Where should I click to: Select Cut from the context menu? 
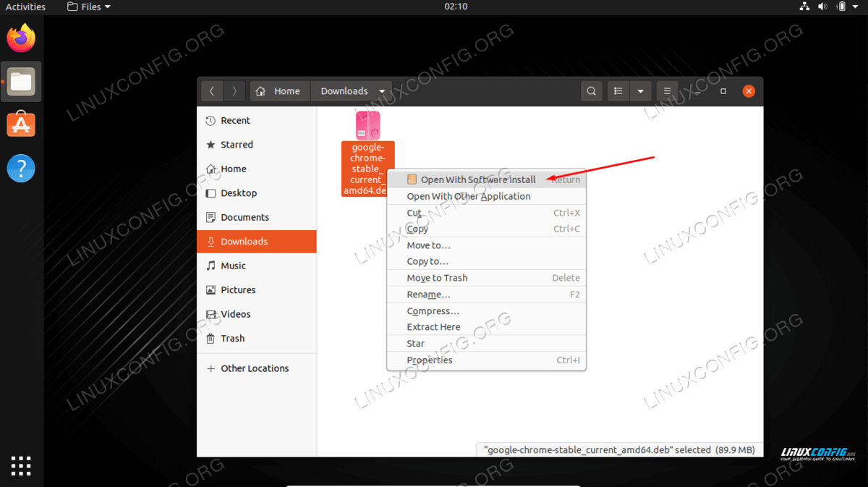[486, 213]
